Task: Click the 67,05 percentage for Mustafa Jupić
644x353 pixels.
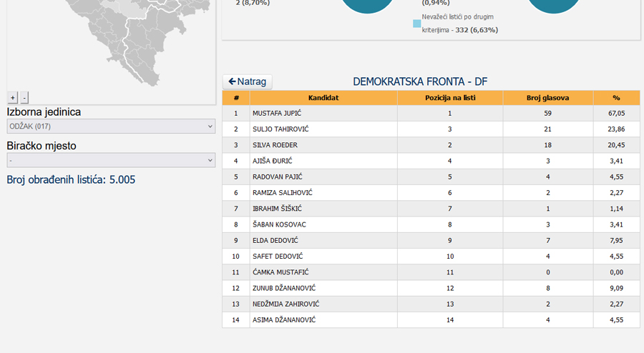Action: [x=617, y=113]
